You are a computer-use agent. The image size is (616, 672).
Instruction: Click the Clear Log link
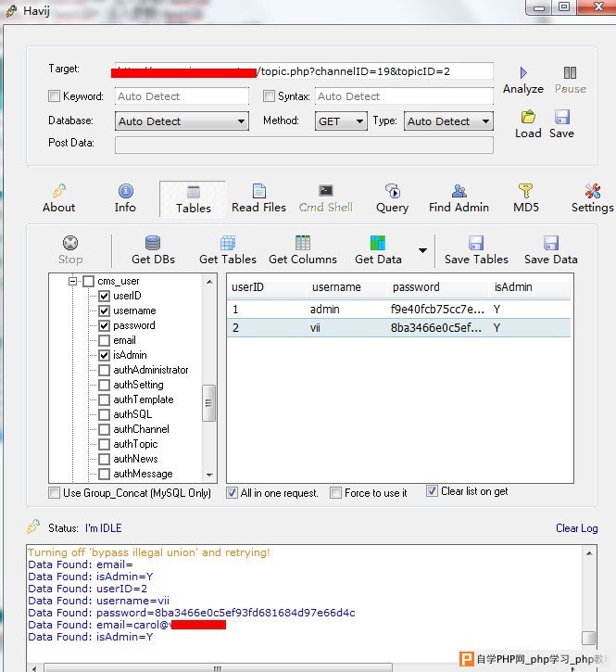(x=576, y=528)
